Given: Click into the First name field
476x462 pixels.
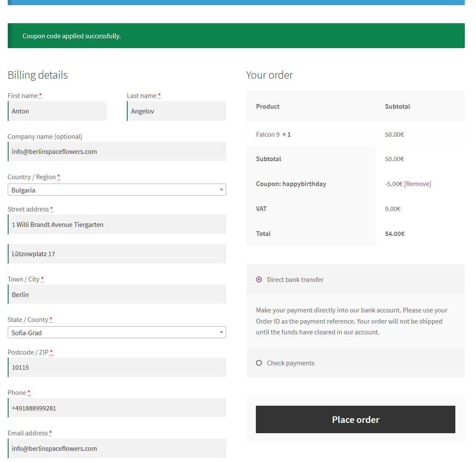Looking at the screenshot, I should click(x=57, y=111).
